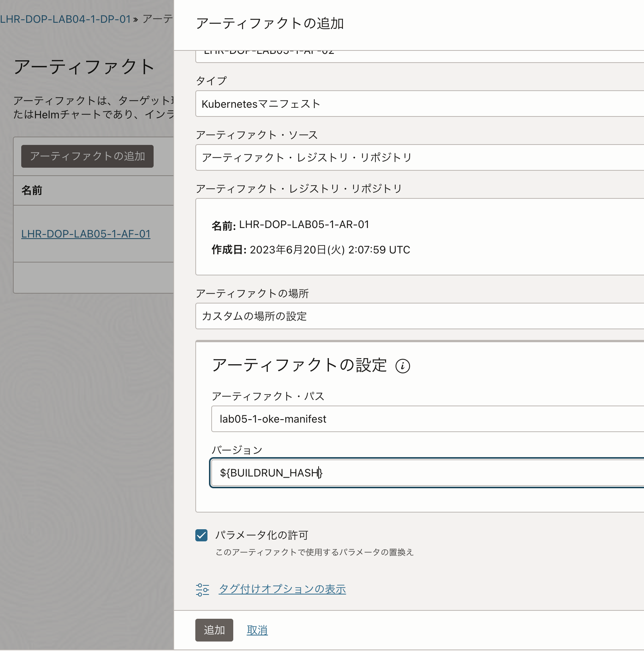Uncheck the パラメータ化の許可 checkbox
The width and height of the screenshot is (644, 651).
click(201, 535)
